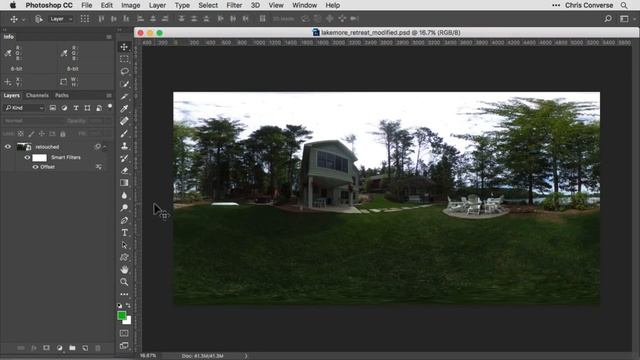
Task: Select the Lasso tool
Action: (124, 71)
